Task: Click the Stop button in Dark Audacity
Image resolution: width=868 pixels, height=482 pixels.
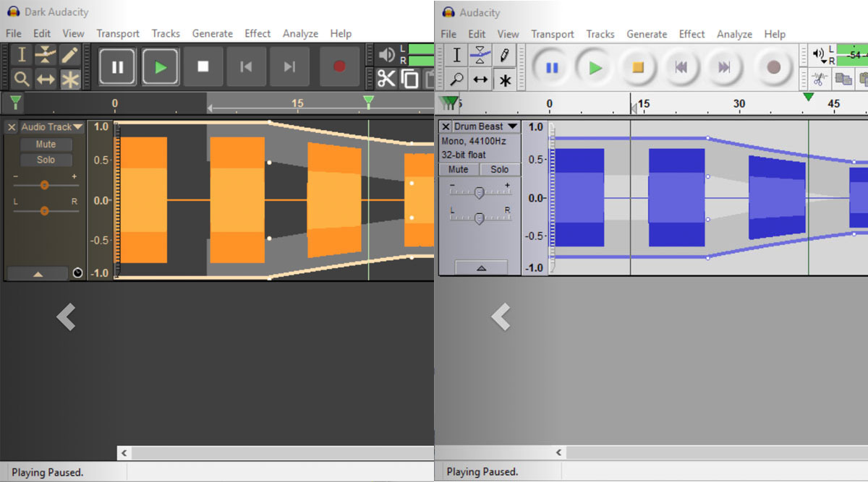Action: [x=203, y=67]
